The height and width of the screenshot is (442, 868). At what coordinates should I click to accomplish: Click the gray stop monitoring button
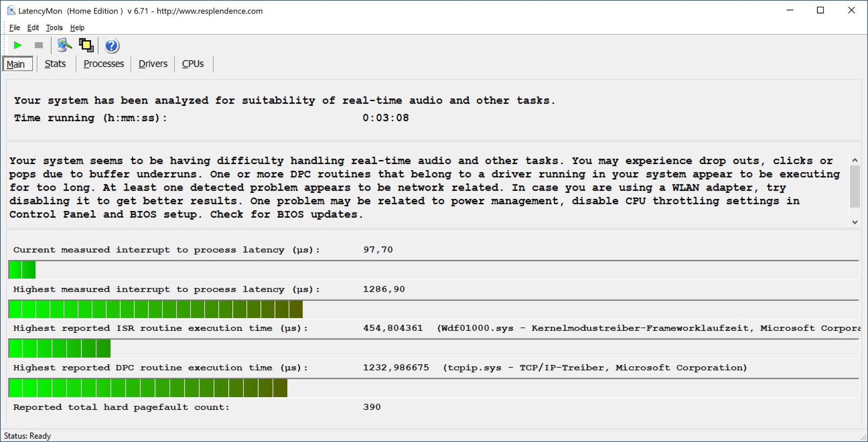click(39, 45)
